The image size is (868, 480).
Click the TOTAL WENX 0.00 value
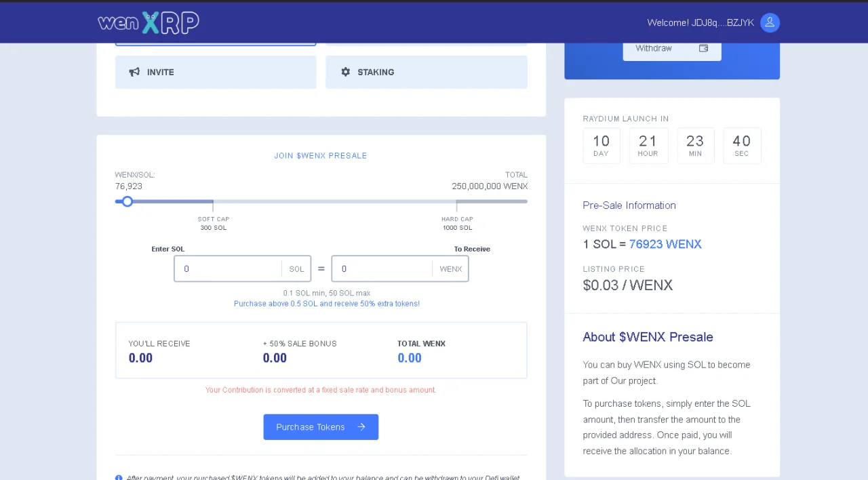pos(410,358)
